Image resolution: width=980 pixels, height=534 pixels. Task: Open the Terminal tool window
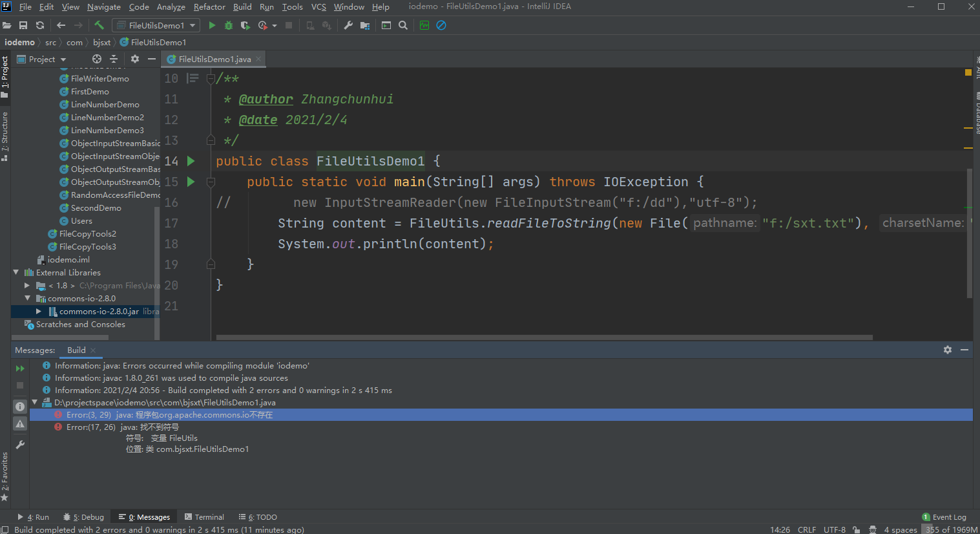204,517
